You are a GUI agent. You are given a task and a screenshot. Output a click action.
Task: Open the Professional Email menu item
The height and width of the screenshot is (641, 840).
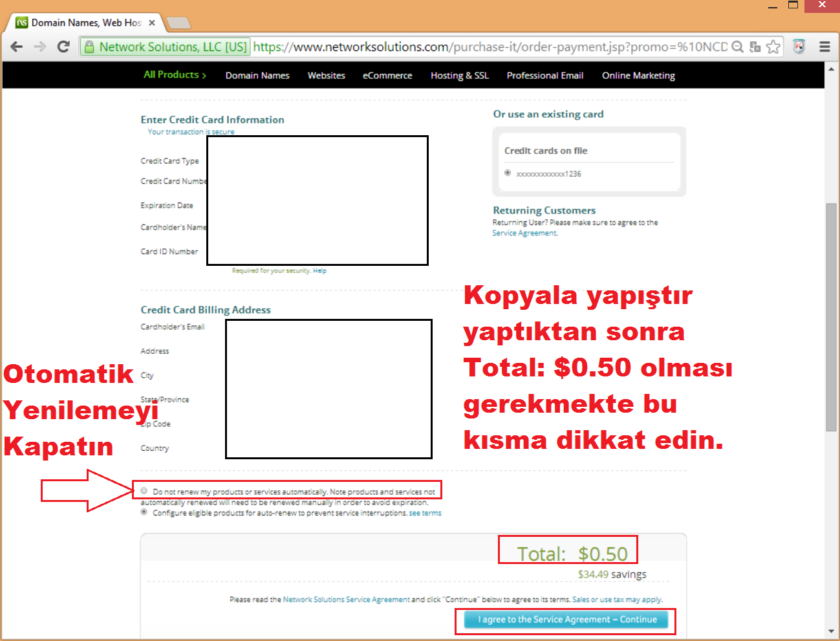(545, 76)
